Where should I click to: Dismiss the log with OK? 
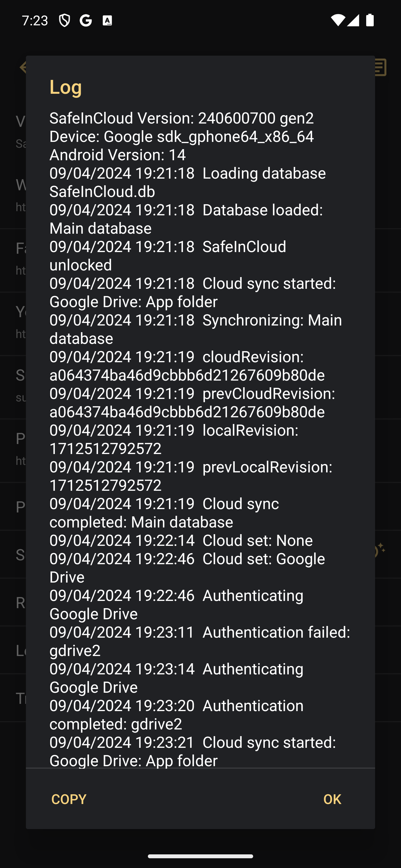[332, 799]
